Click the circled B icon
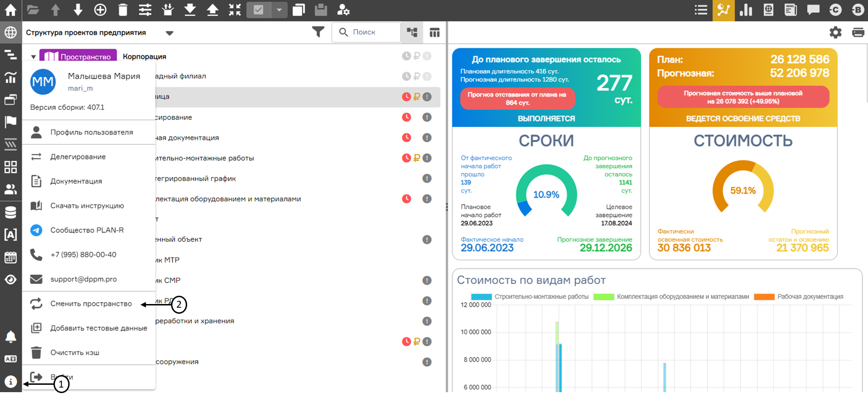Viewport: 868px width, 394px height. (858, 10)
